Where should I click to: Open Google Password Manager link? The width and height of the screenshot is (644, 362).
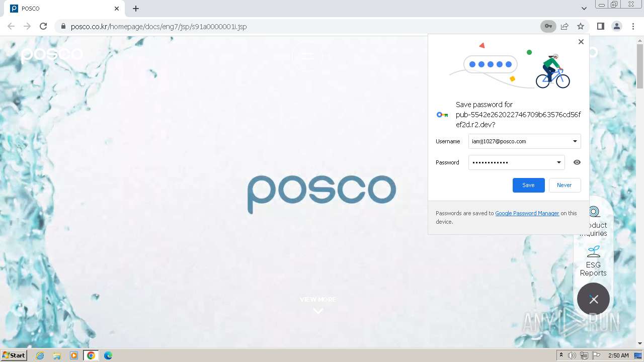[527, 213]
